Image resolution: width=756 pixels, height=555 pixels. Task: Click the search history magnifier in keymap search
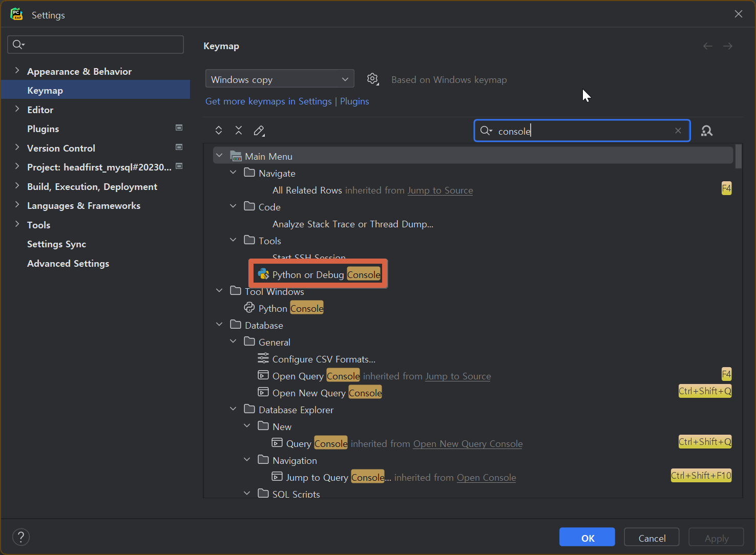pyautogui.click(x=486, y=131)
